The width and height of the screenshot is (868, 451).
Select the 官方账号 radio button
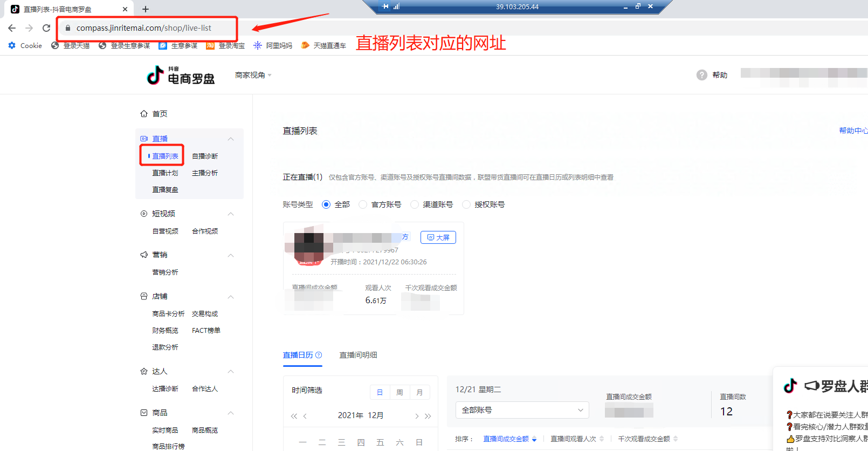(363, 204)
